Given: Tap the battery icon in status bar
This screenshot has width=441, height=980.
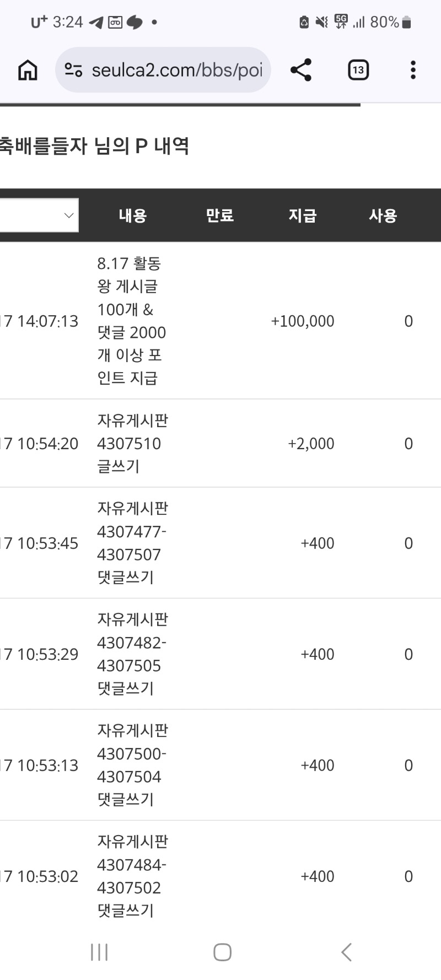Looking at the screenshot, I should click(x=407, y=22).
